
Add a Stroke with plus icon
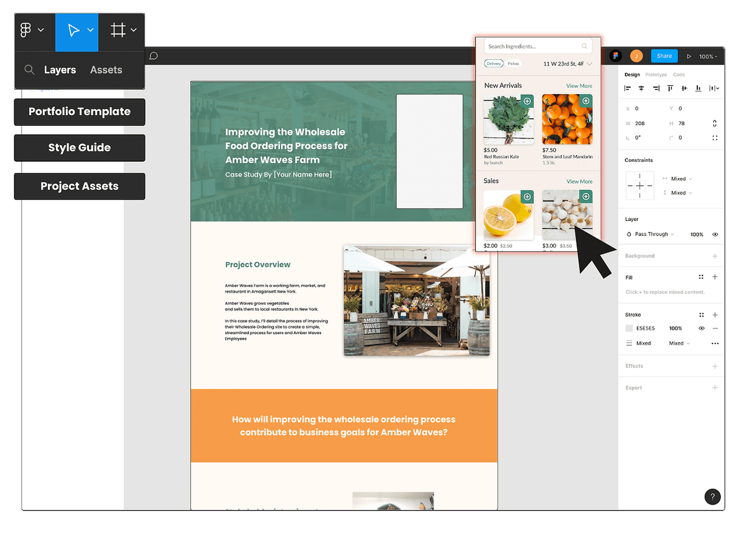[x=715, y=315]
